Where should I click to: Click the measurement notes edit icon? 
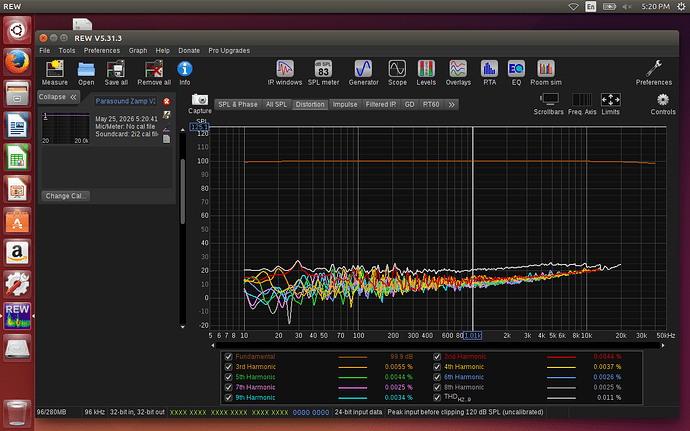tap(167, 115)
